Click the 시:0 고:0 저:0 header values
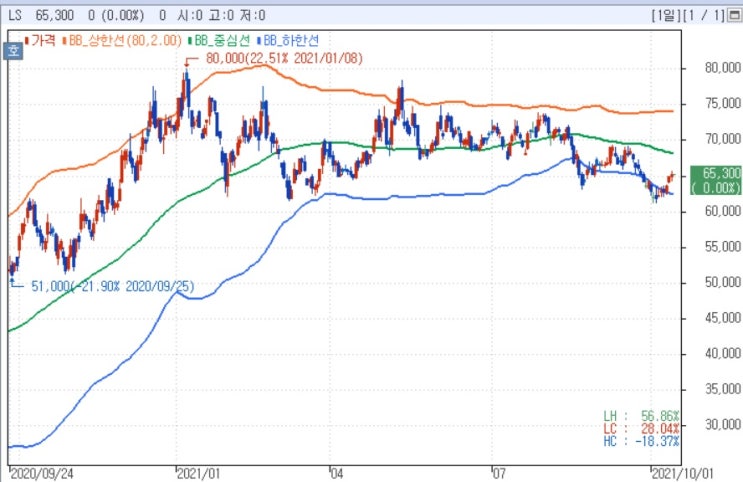Viewport: 743px width, 482px height. 221,15
